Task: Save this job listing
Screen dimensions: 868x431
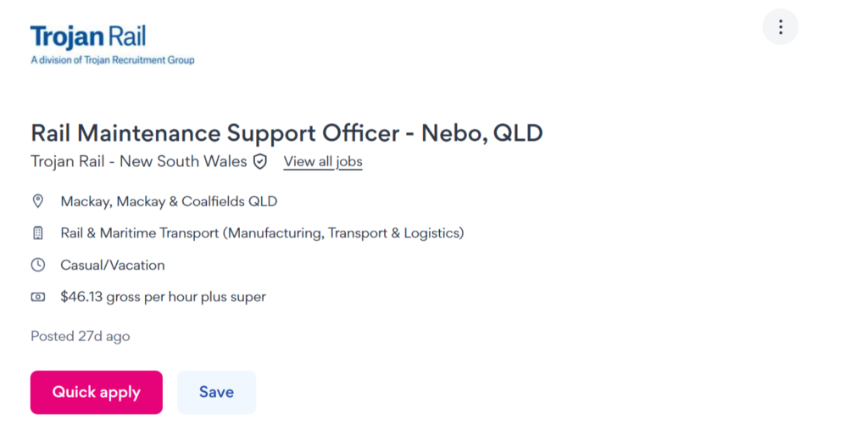Action: 216,392
